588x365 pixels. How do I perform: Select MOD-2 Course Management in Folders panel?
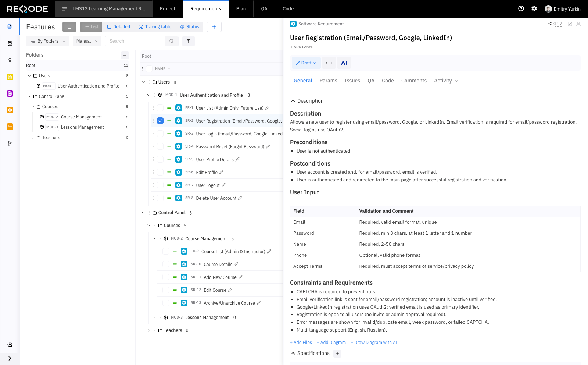(81, 117)
